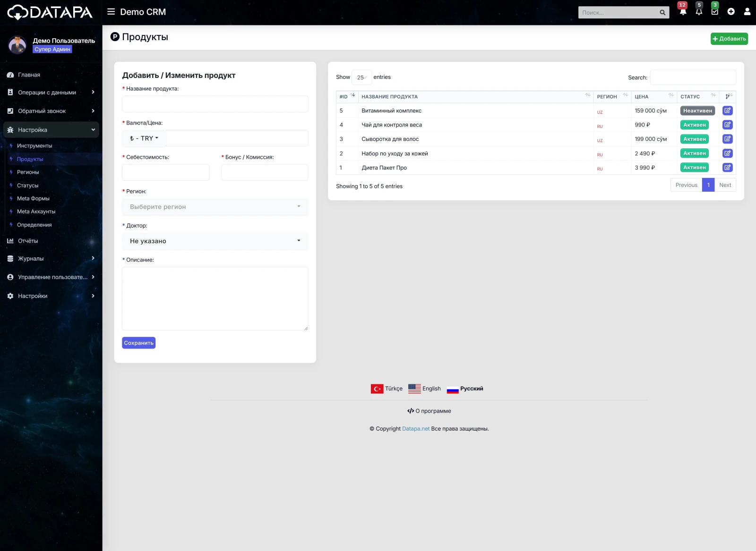The width and height of the screenshot is (756, 551).
Task: Edit the Витаминный комплекс product row
Action: (x=727, y=110)
